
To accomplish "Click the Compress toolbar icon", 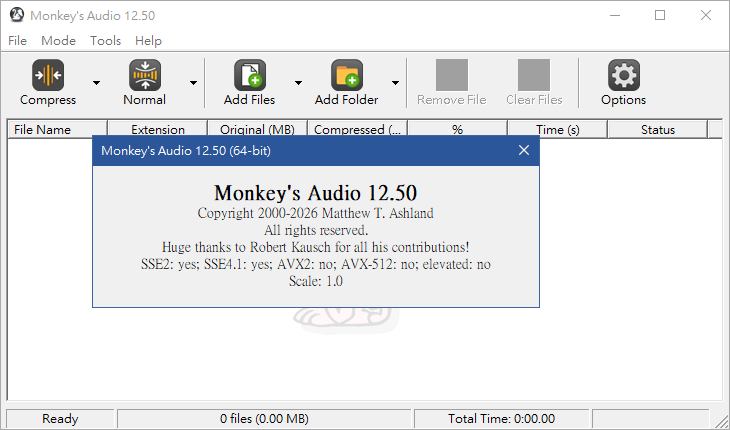I will pyautogui.click(x=48, y=75).
